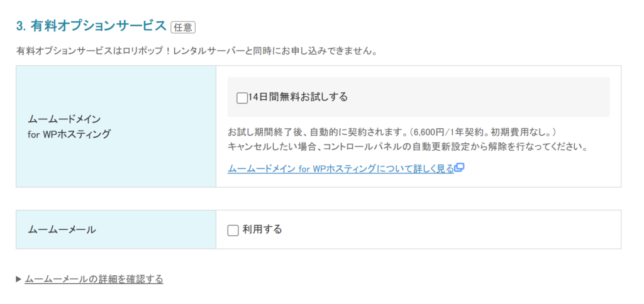The height and width of the screenshot is (304, 644).
Task: Click the 任意 badge beside the heading
Action: click(183, 27)
